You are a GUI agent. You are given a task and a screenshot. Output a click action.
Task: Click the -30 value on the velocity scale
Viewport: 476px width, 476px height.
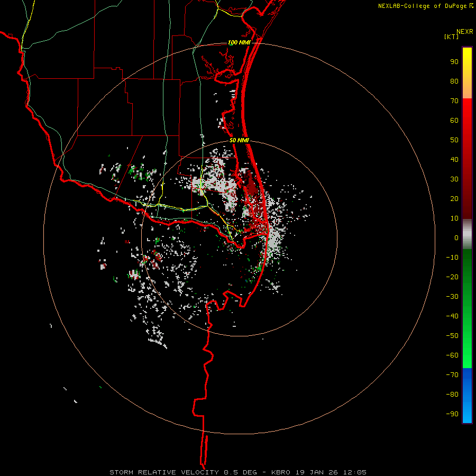[452, 297]
